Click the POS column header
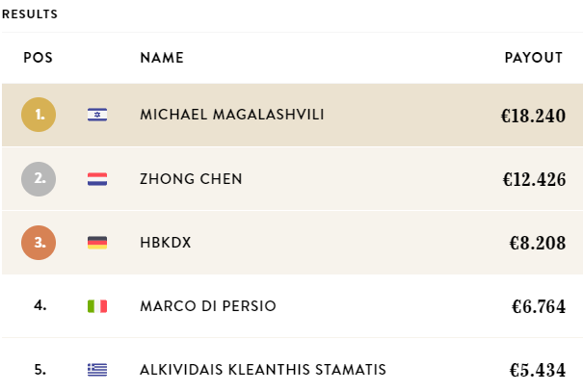Screen dimensions: 583x392 click(x=39, y=58)
